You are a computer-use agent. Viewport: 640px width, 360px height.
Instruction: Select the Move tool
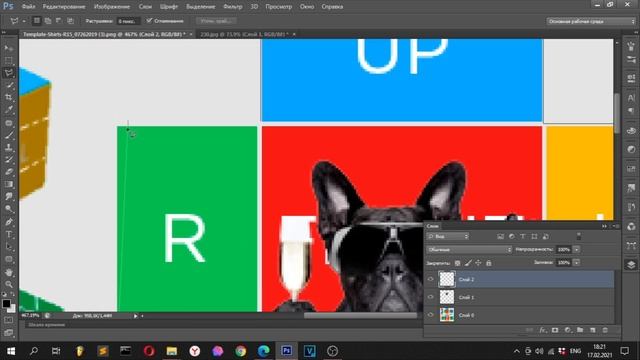click(9, 48)
